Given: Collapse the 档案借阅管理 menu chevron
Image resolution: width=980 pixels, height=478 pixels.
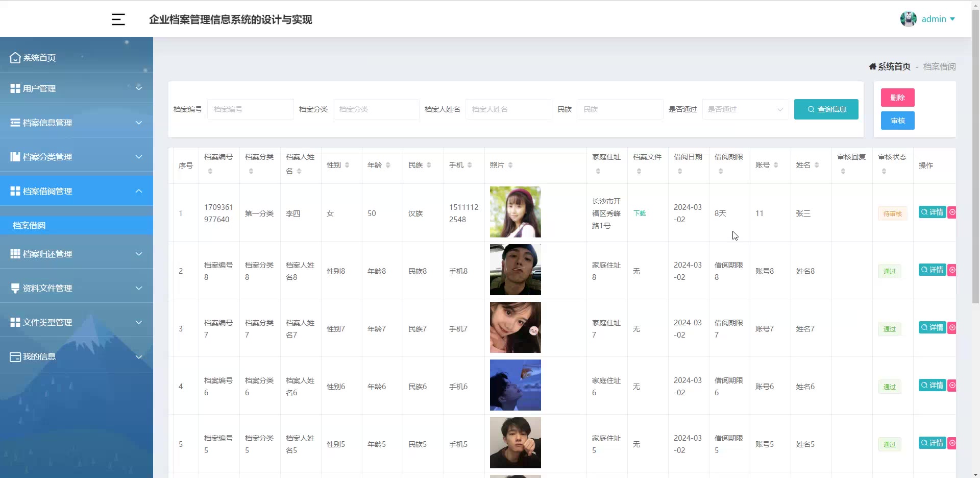Looking at the screenshot, I should click(x=139, y=191).
